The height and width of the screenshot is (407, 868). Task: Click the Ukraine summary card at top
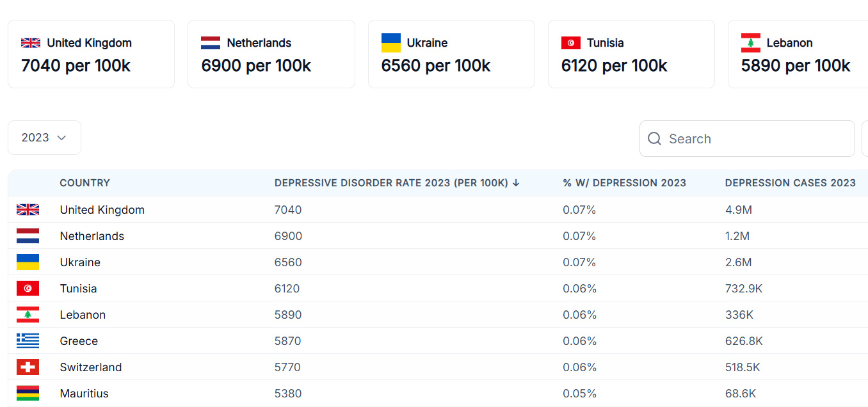coord(451,54)
